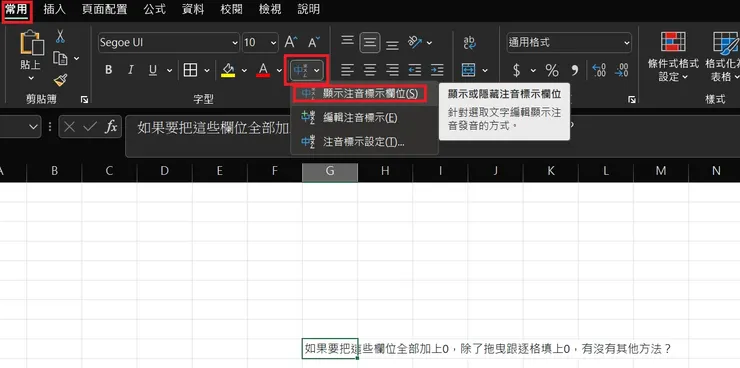Expand the text orientation arrow
The image size is (740, 368).
pyautogui.click(x=429, y=43)
